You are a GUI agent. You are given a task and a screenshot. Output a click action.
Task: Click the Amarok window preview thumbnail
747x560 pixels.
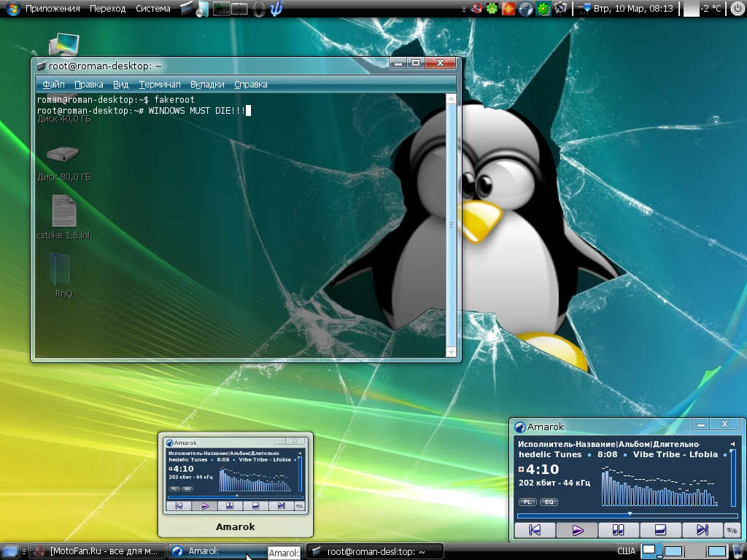[x=236, y=475]
